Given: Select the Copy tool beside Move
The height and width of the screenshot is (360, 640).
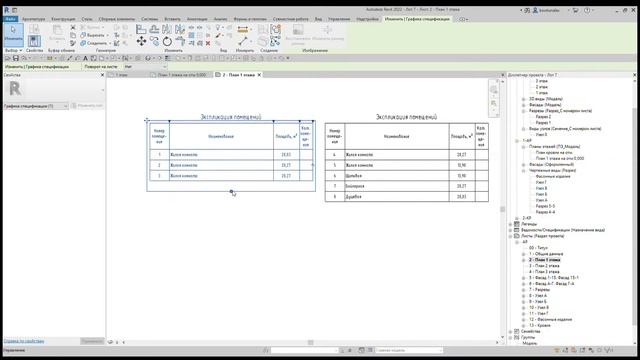Looking at the screenshot, I should point(154,41).
